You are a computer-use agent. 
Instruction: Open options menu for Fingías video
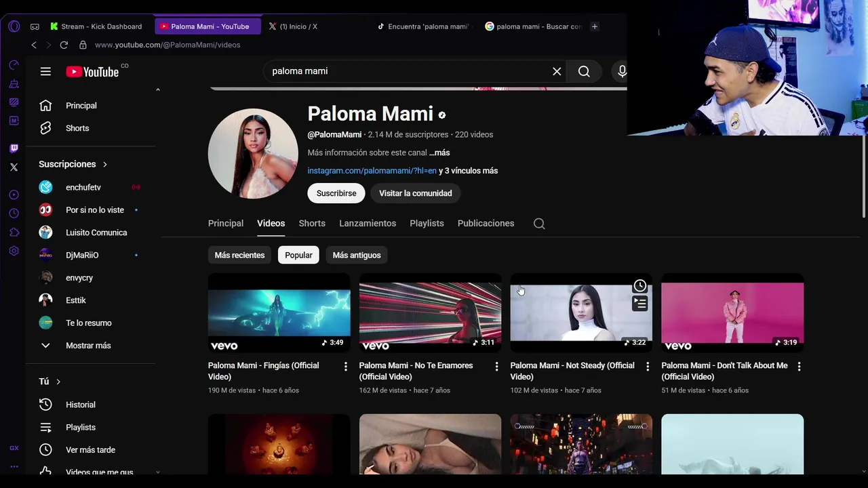coord(345,366)
